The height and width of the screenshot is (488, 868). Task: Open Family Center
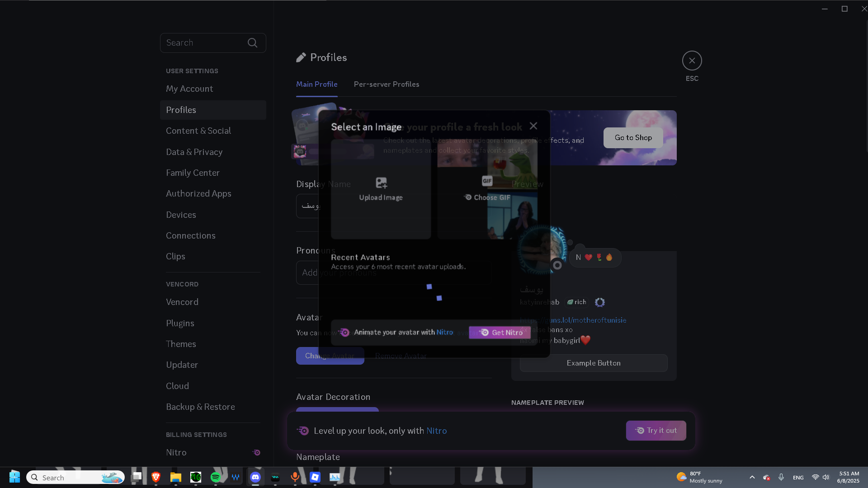(x=213, y=173)
